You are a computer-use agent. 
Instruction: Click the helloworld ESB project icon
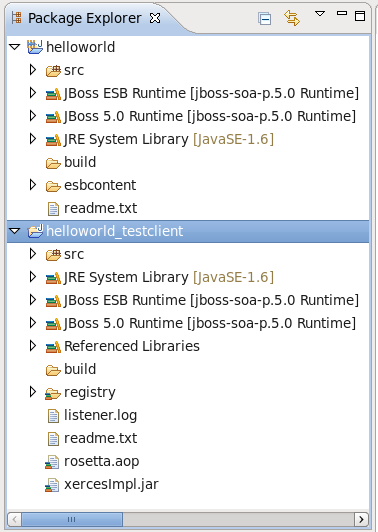coord(35,47)
